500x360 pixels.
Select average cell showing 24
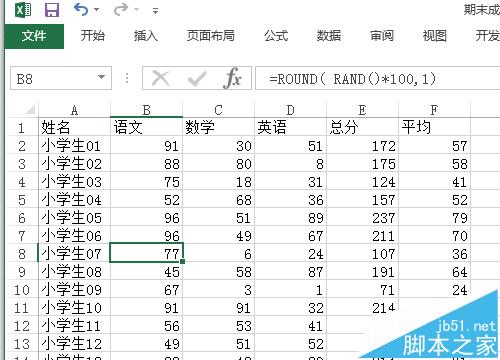(434, 290)
